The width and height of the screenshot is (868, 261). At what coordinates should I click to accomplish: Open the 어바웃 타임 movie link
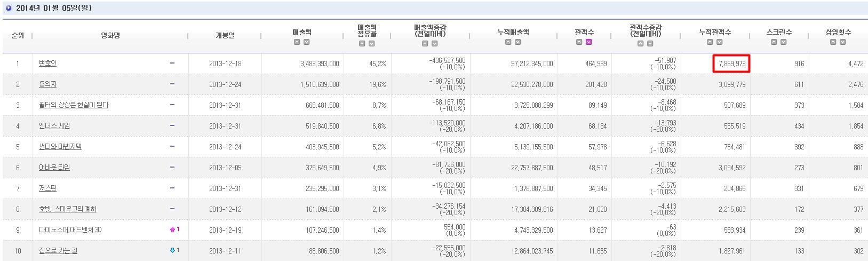(54, 168)
